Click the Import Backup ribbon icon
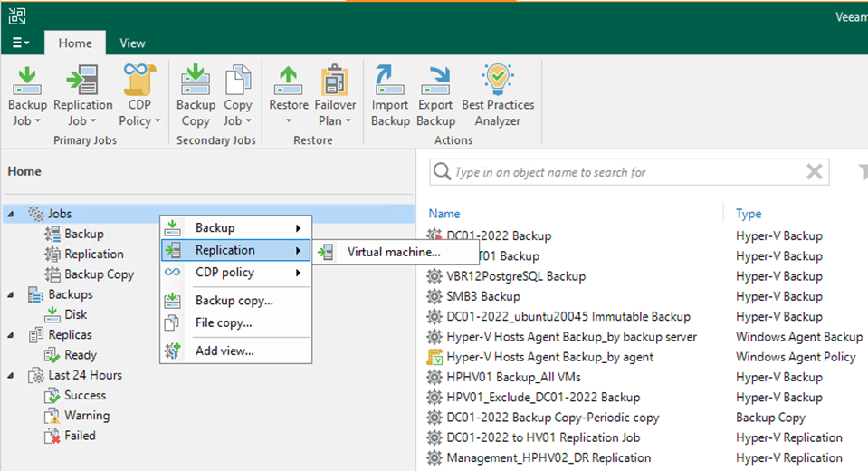The image size is (868, 471). pos(390,81)
